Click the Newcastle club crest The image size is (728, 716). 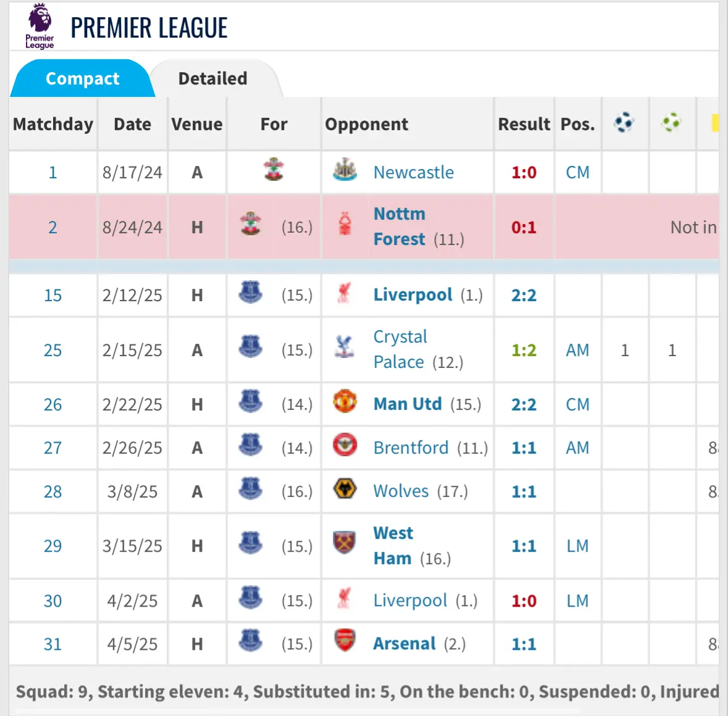coord(345,169)
